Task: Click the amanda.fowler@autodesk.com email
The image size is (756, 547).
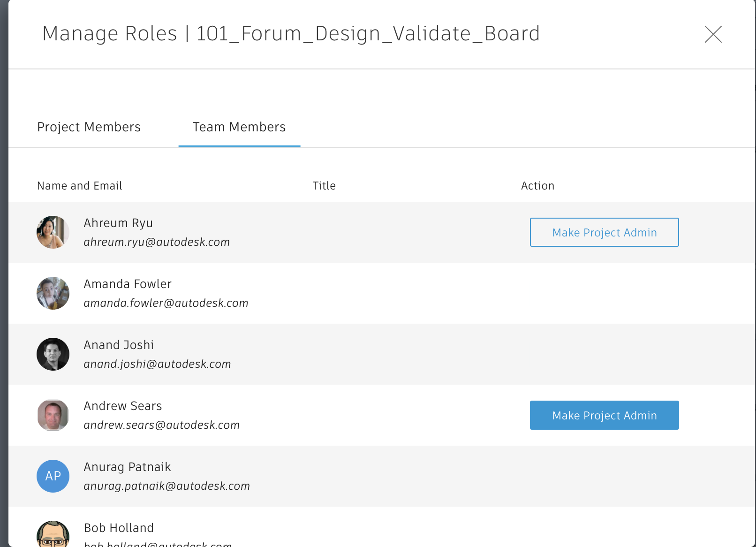Action: coord(166,303)
